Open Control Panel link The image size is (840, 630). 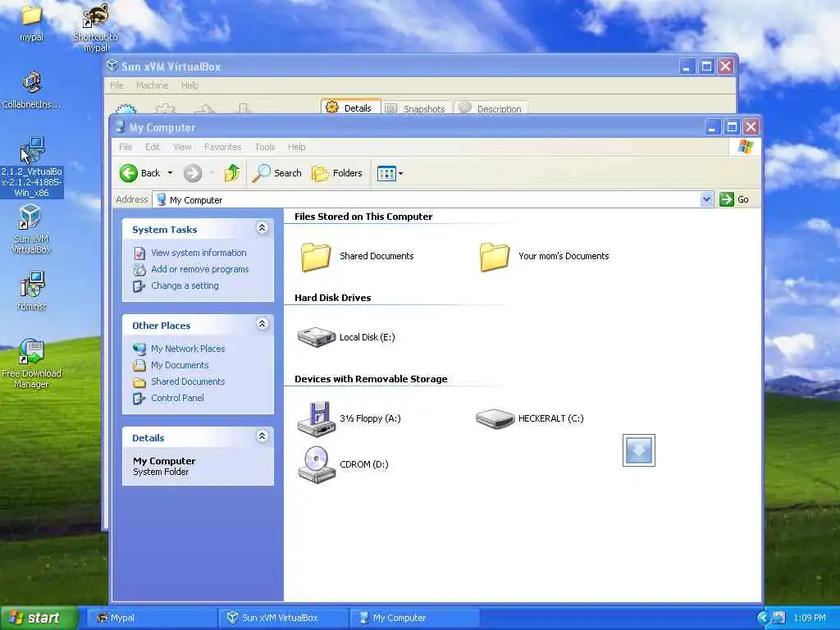177,398
